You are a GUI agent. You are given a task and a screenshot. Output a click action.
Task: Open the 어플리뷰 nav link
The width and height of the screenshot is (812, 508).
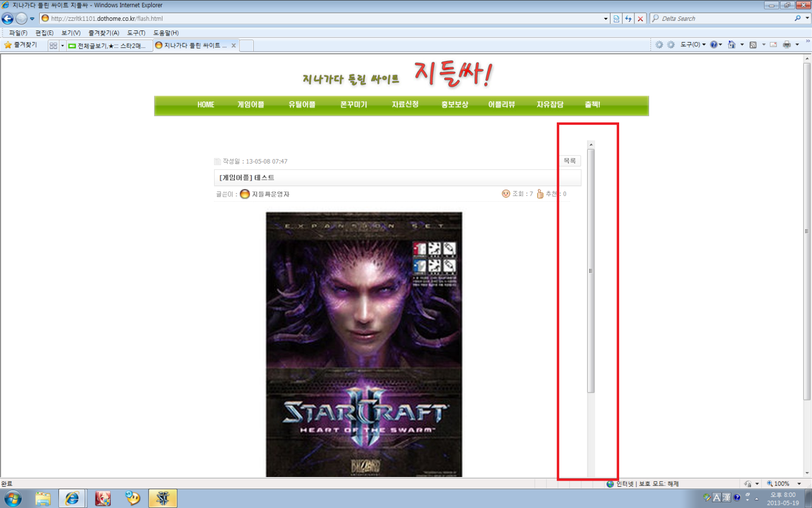pyautogui.click(x=501, y=105)
